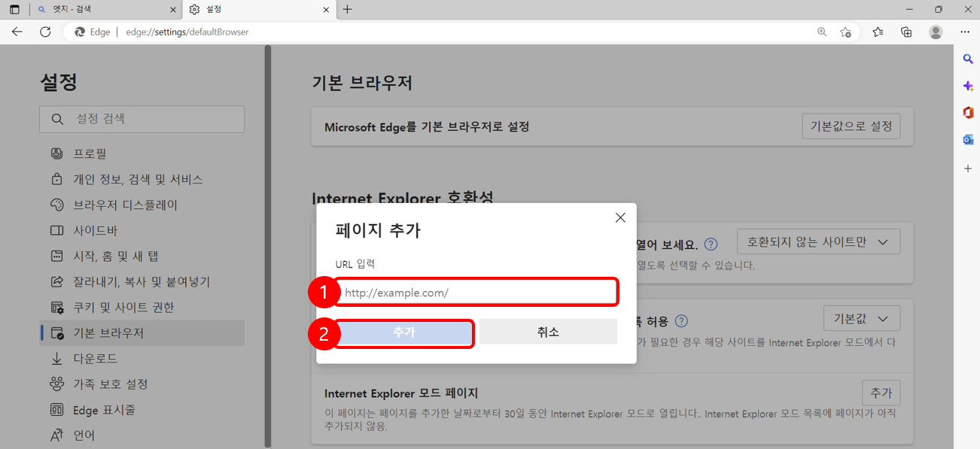This screenshot has width=980, height=449.
Task: Open 시작, 홈 및 새 탭 settings
Action: tap(142, 256)
